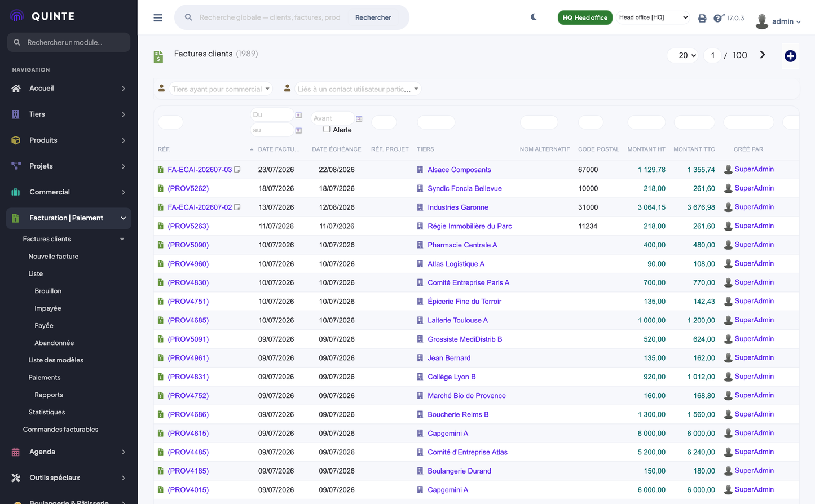Viewport: 815px width, 504px height.
Task: Click the Commercial briefcase icon
Action: pos(16,192)
